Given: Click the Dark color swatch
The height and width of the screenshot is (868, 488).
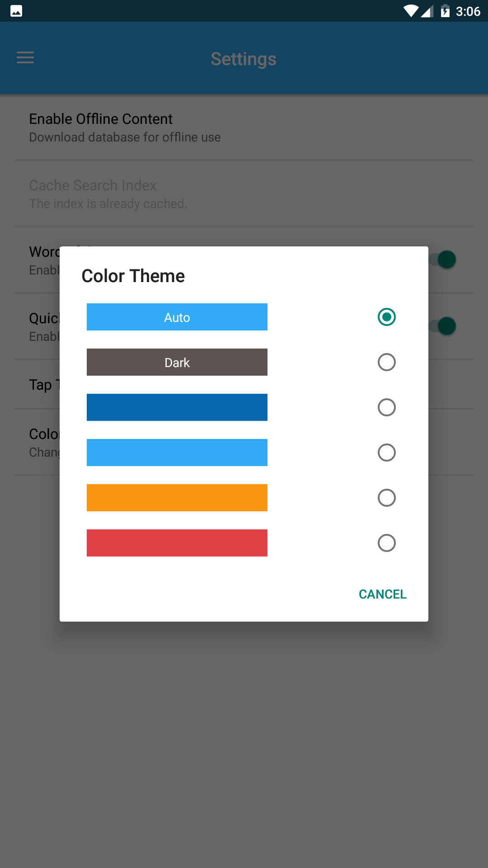Looking at the screenshot, I should pyautogui.click(x=177, y=362).
